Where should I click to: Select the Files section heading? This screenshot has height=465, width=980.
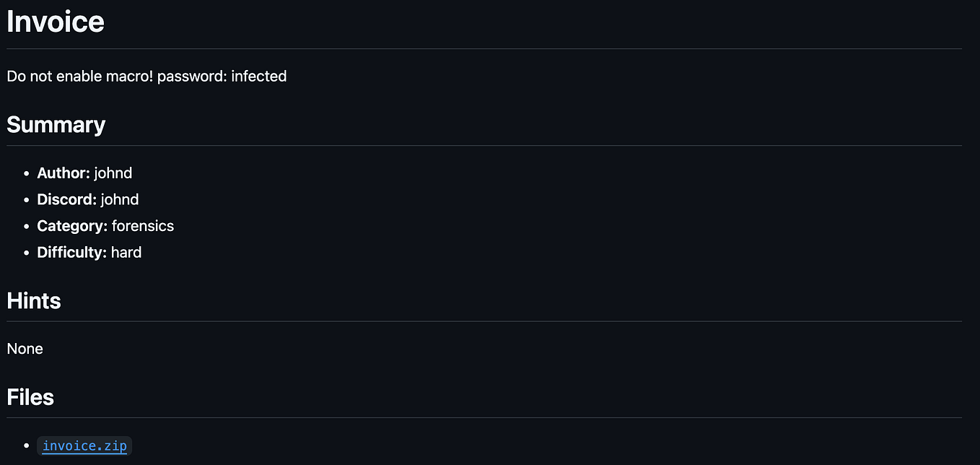[30, 396]
